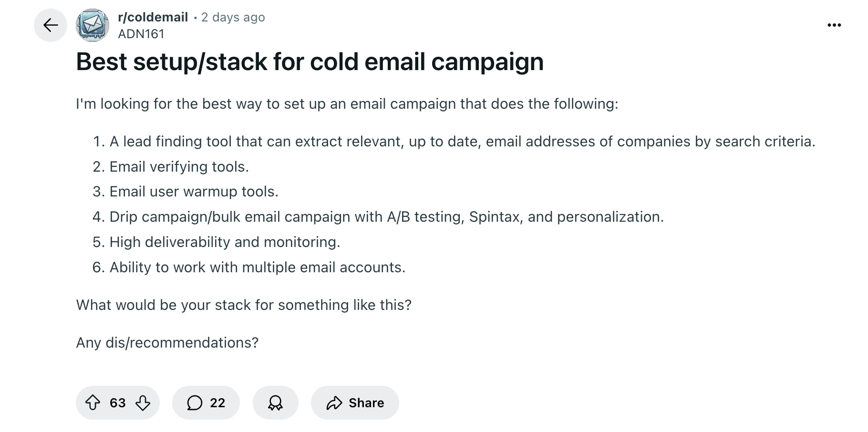Open the three-dot post options menu

[834, 25]
